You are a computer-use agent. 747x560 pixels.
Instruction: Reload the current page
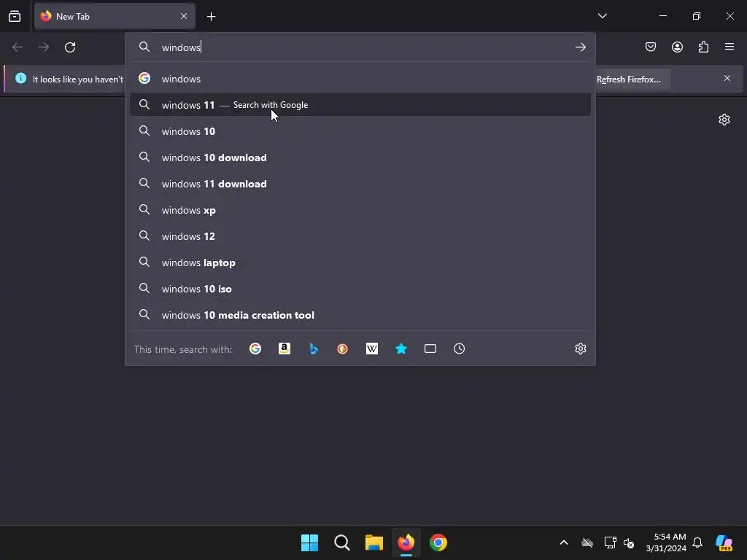[x=70, y=47]
